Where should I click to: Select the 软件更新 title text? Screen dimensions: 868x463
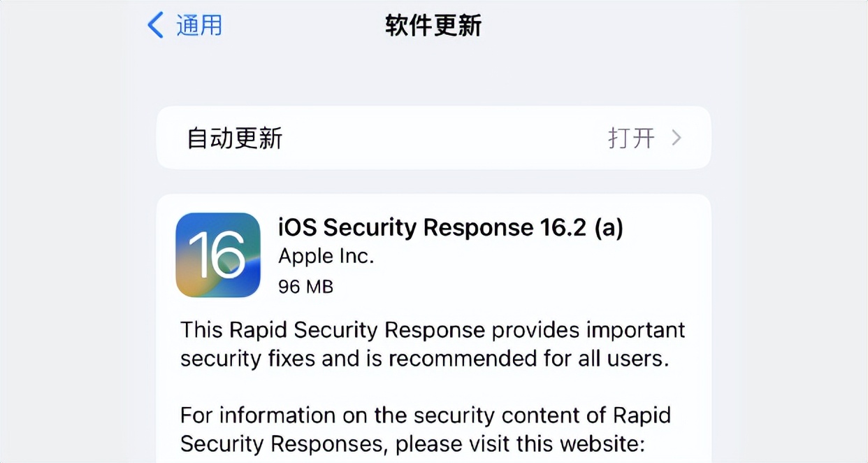[x=432, y=24]
